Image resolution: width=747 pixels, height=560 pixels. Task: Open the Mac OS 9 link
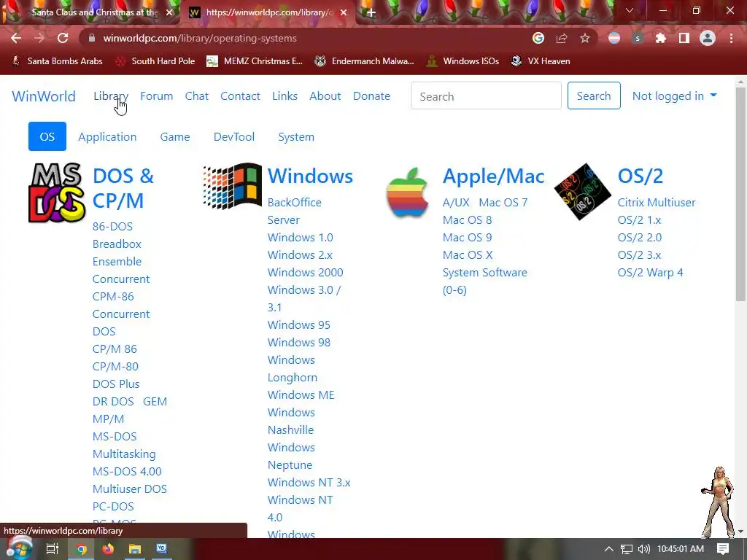point(467,237)
